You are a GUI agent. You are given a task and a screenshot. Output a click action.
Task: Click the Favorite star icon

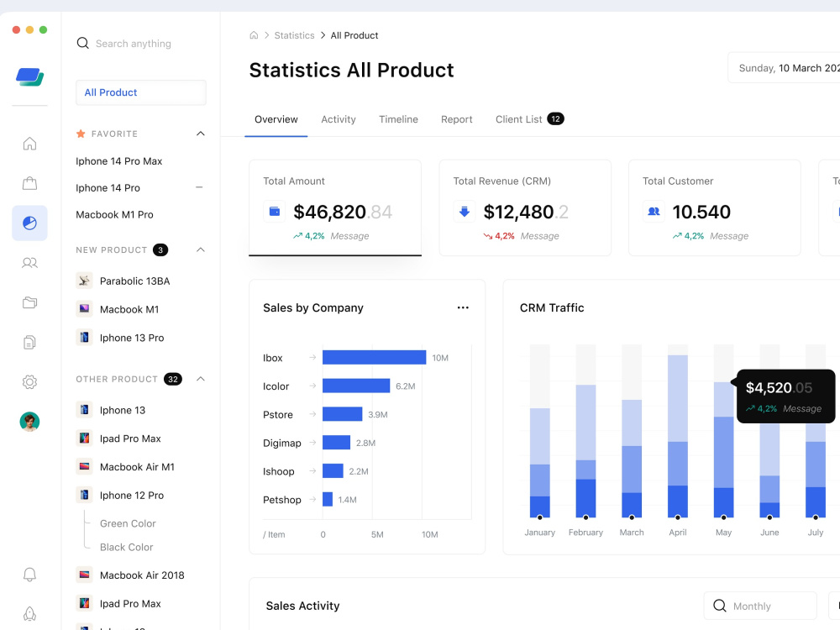[81, 134]
